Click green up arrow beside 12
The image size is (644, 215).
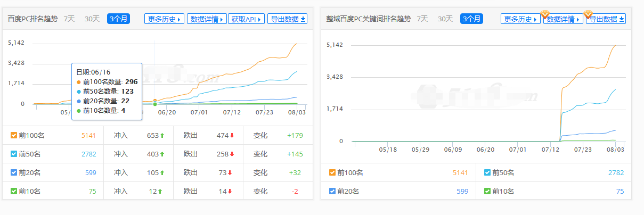[160, 191]
